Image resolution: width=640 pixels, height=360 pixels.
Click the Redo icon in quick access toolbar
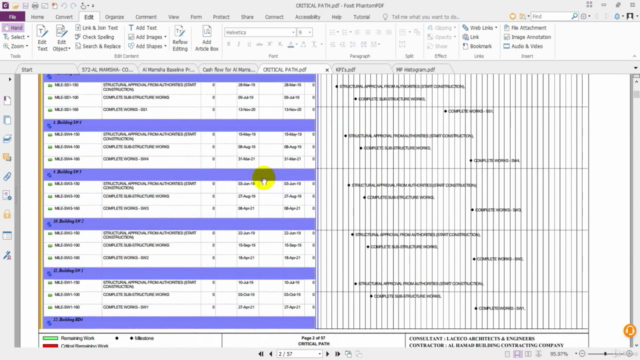point(73,6)
